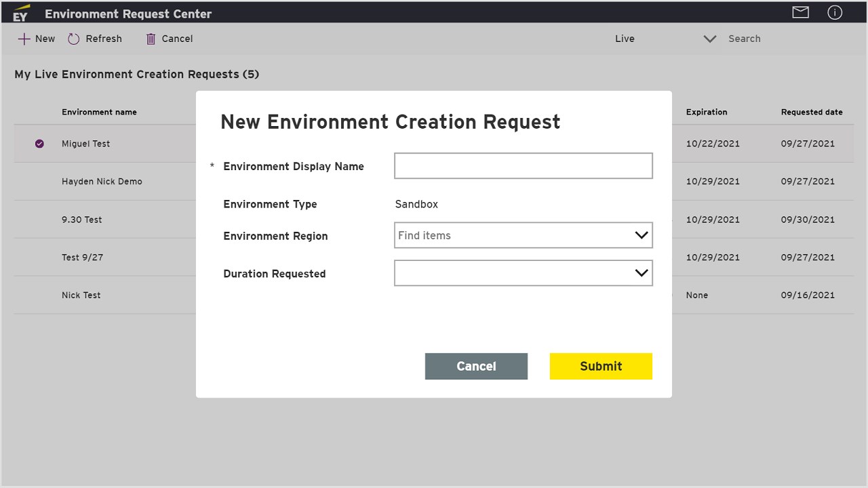Click the information circle icon
868x488 pixels.
pyautogui.click(x=835, y=12)
